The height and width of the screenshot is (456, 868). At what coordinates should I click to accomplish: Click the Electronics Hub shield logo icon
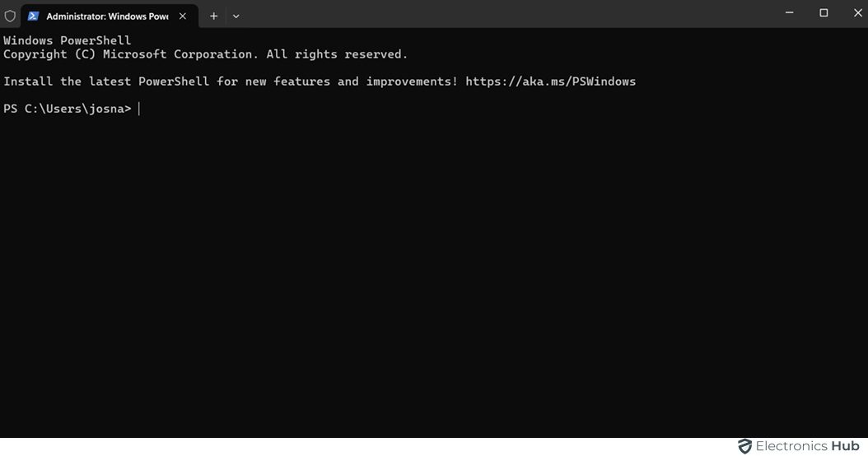(744, 446)
